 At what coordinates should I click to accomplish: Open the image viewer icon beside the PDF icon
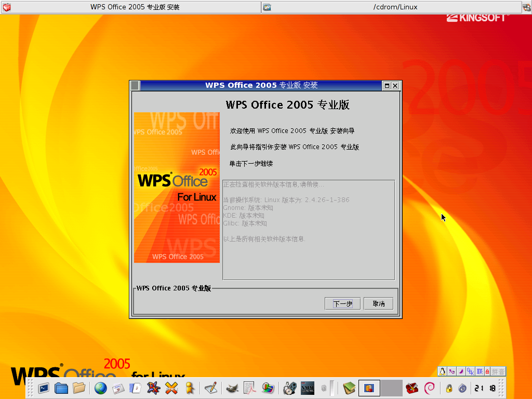point(268,388)
